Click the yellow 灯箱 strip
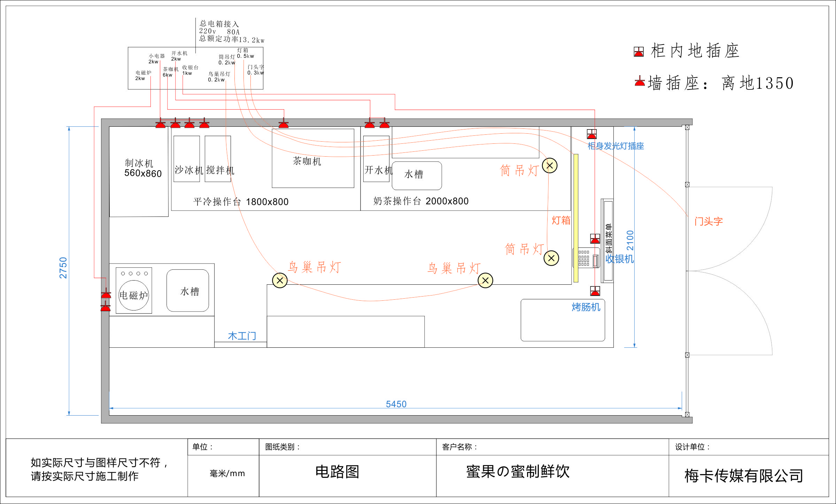Viewport: 836px width, 504px height. point(576,218)
